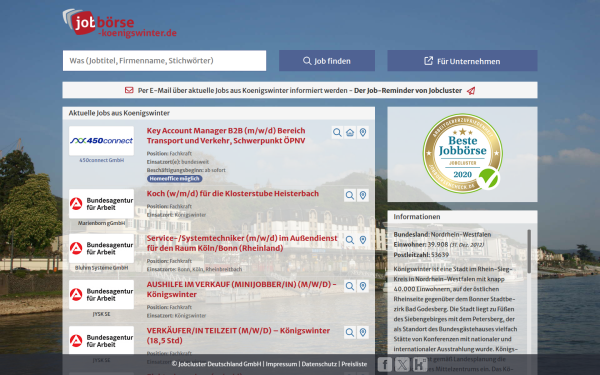Click the jobbörse-koenigswinter.de logo
The width and height of the screenshot is (600, 375).
[x=119, y=24]
